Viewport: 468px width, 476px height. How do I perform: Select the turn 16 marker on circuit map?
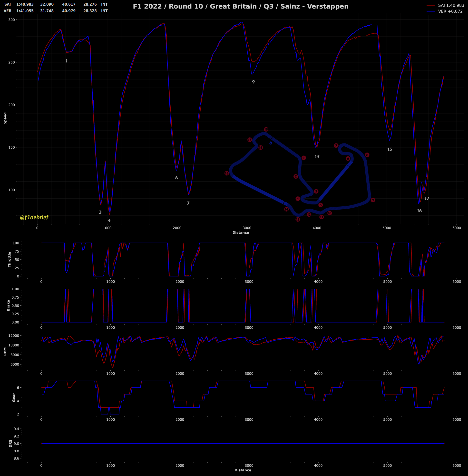261,148
